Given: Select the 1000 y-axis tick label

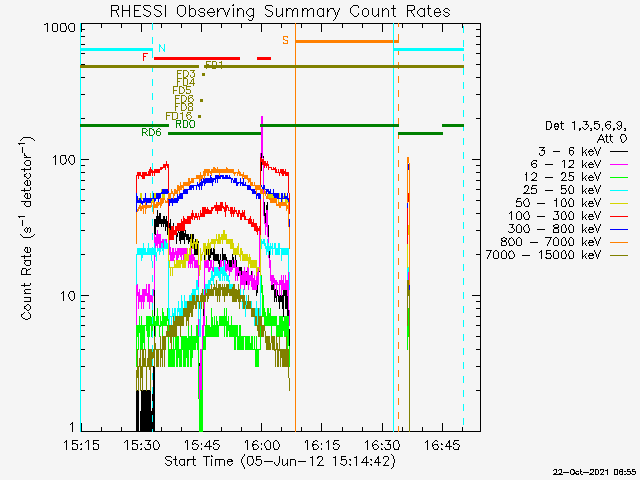Looking at the screenshot, I should [x=60, y=27].
